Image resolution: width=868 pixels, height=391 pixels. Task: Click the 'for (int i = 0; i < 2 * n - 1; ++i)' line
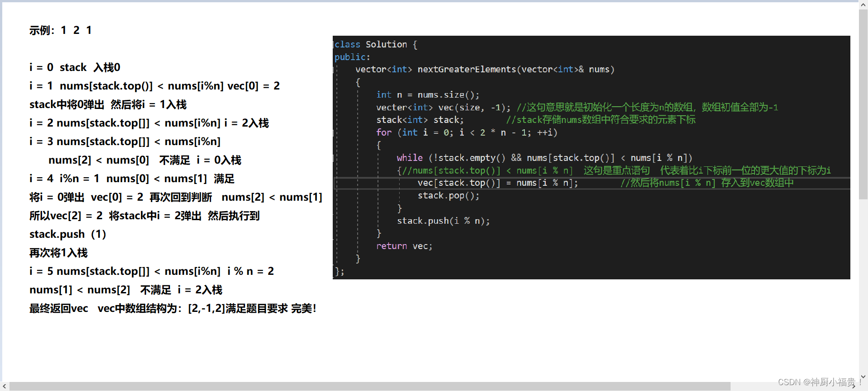point(467,132)
